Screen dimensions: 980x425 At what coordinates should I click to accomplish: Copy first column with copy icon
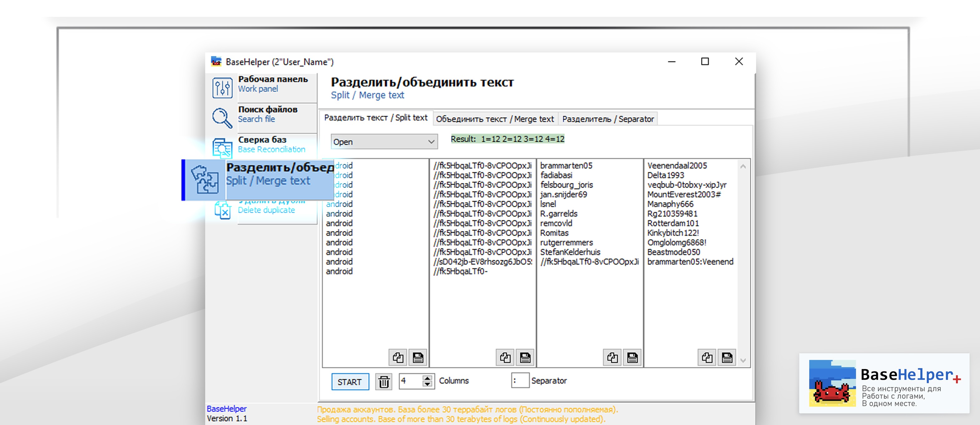[398, 357]
